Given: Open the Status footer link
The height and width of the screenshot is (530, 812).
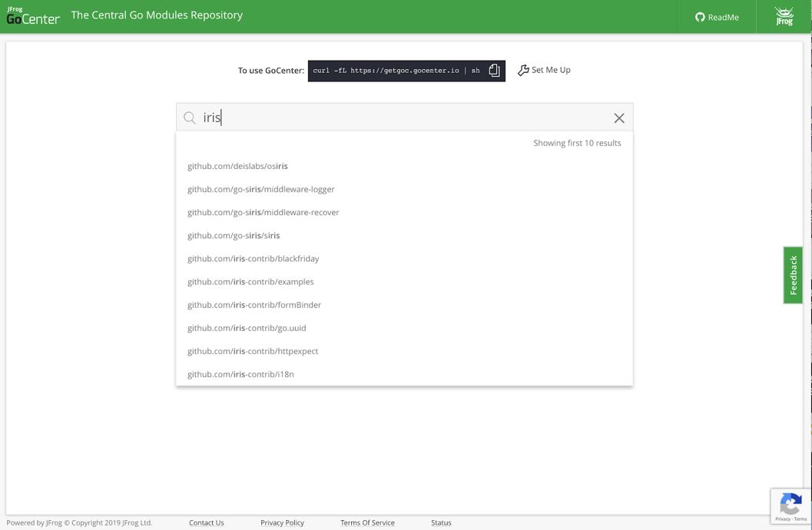Looking at the screenshot, I should point(441,523).
